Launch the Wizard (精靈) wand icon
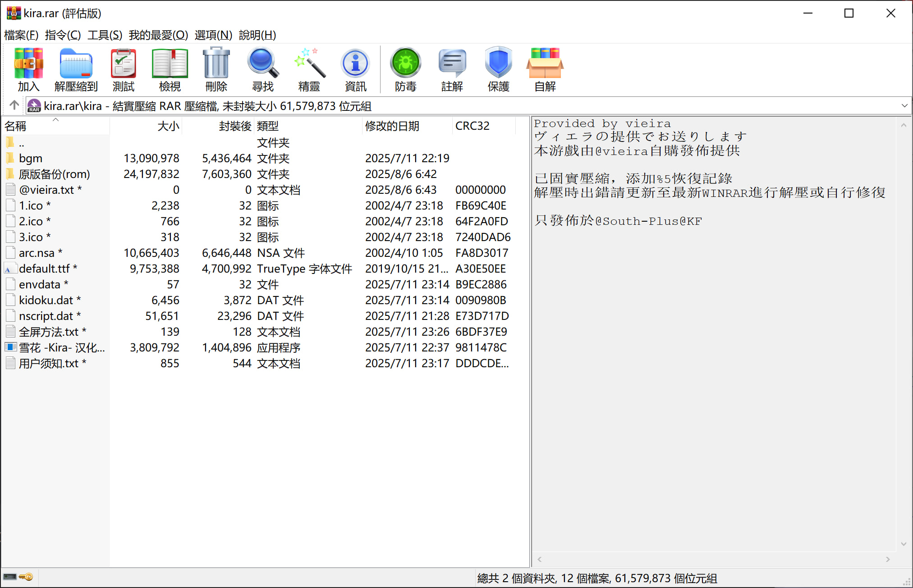Viewport: 913px width, 588px height. tap(309, 69)
